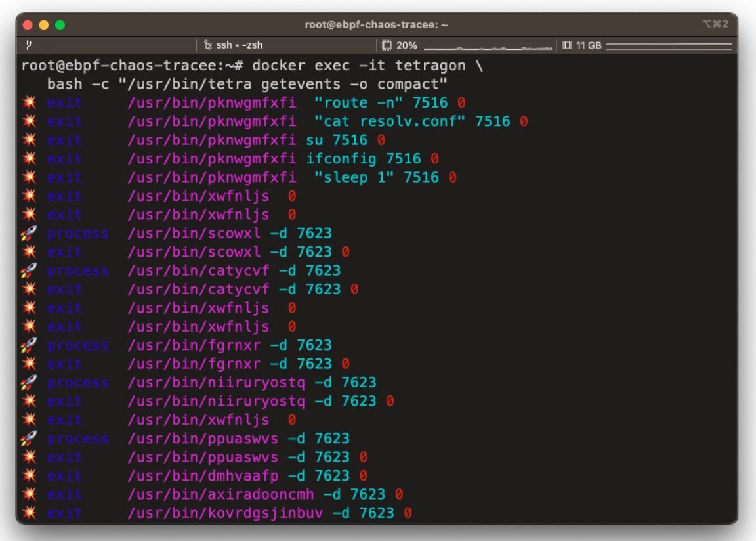The width and height of the screenshot is (756, 541).
Task: Click the explosion icon on the dmhvaafp row
Action: point(29,475)
